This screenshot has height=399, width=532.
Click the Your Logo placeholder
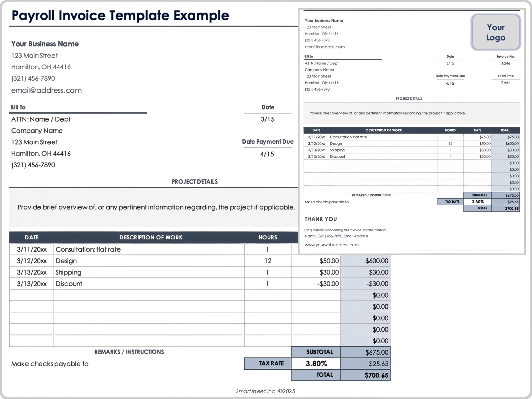(496, 32)
